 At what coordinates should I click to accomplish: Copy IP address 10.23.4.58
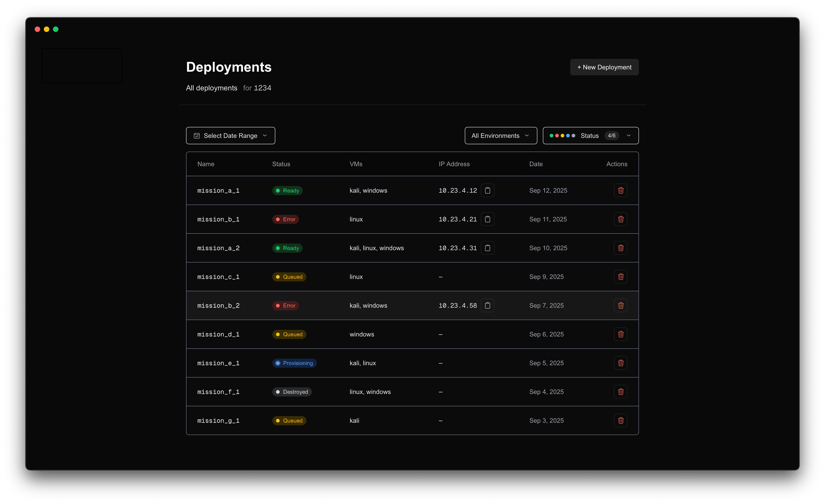(x=488, y=305)
